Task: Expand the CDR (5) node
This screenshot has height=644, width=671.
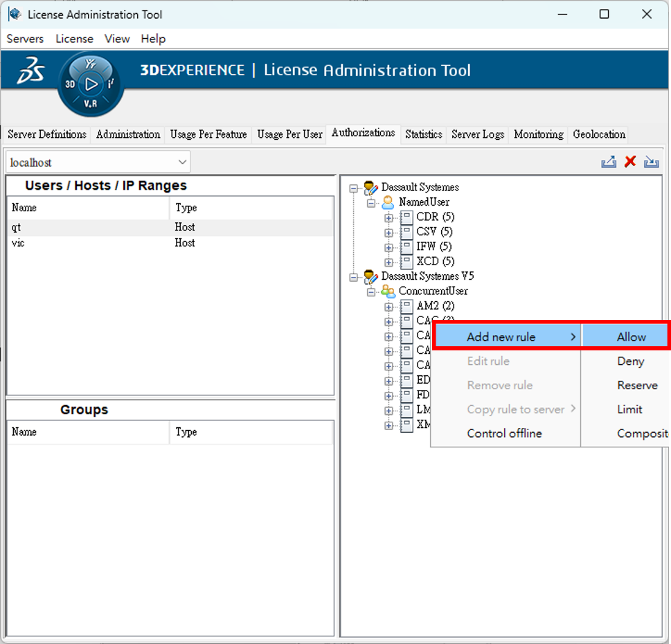Action: click(388, 218)
